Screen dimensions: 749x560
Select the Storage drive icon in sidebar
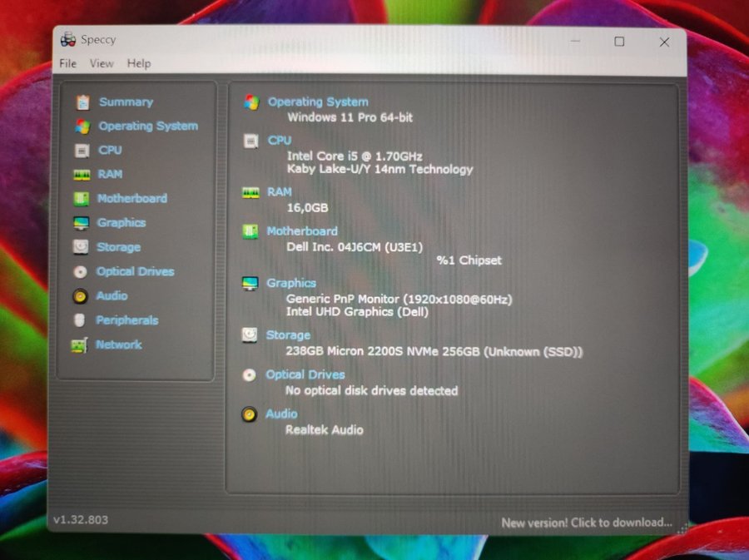[x=81, y=247]
